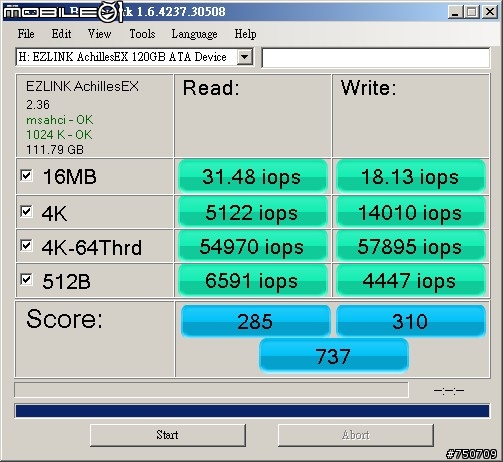This screenshot has height=462, width=503.
Task: Maximize the benchmark window
Action: click(x=472, y=12)
